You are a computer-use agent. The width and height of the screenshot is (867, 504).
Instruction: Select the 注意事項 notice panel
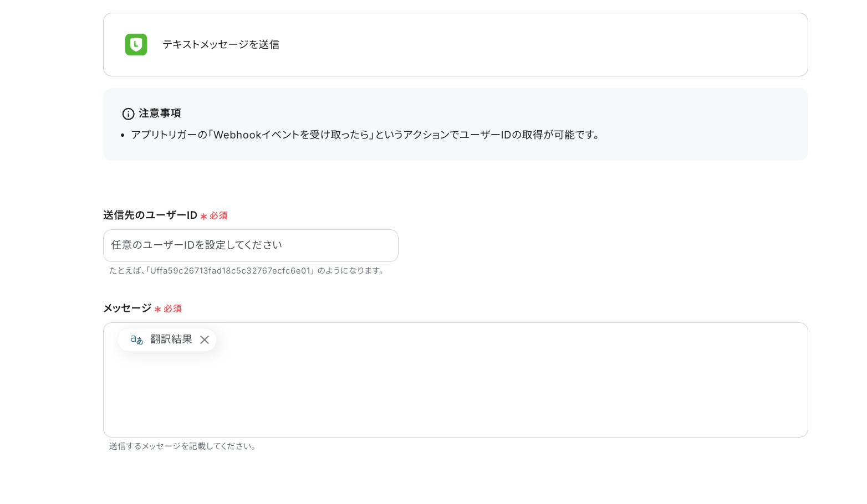455,124
